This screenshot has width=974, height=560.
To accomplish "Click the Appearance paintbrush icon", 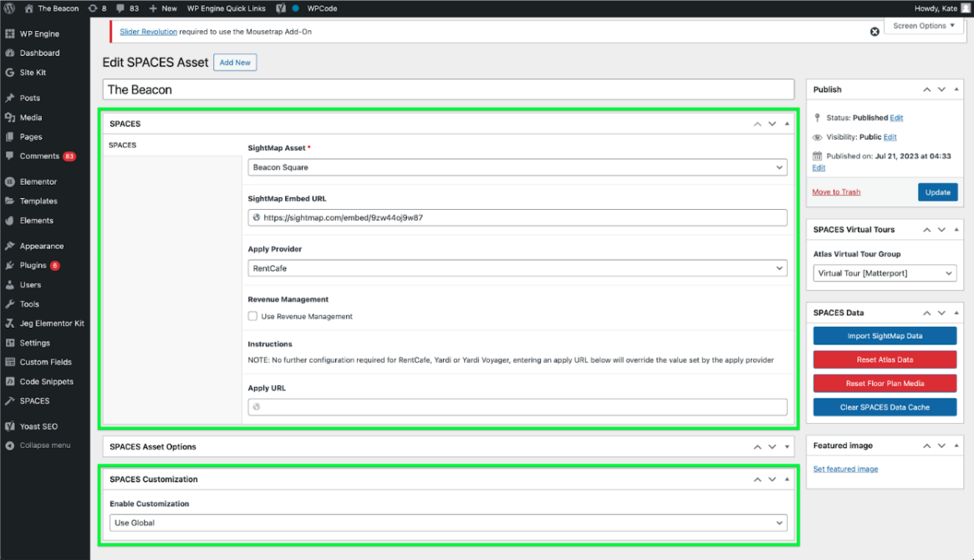I will click(x=10, y=246).
